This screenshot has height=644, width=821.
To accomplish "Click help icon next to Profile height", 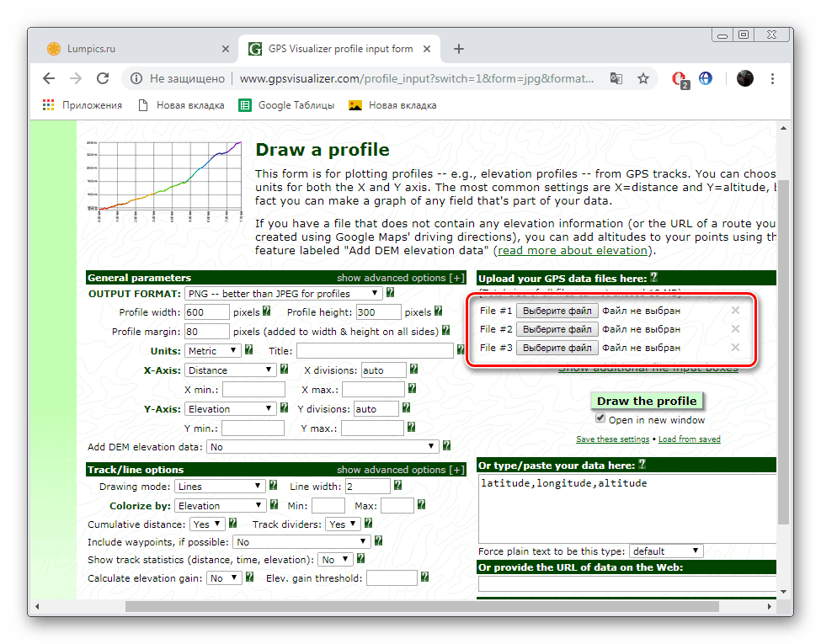I will pos(438,311).
